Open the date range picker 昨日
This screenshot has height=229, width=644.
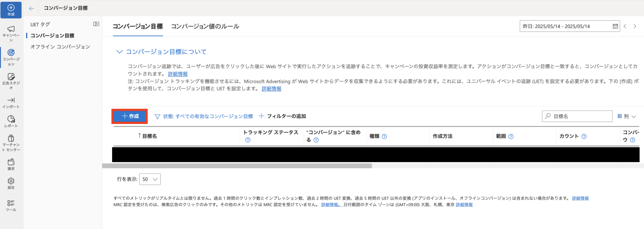570,26
